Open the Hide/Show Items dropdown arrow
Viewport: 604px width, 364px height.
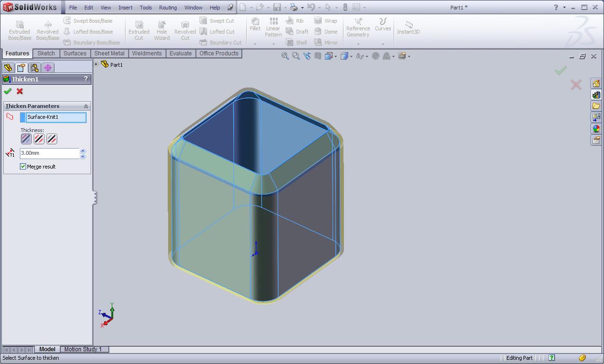(367, 56)
